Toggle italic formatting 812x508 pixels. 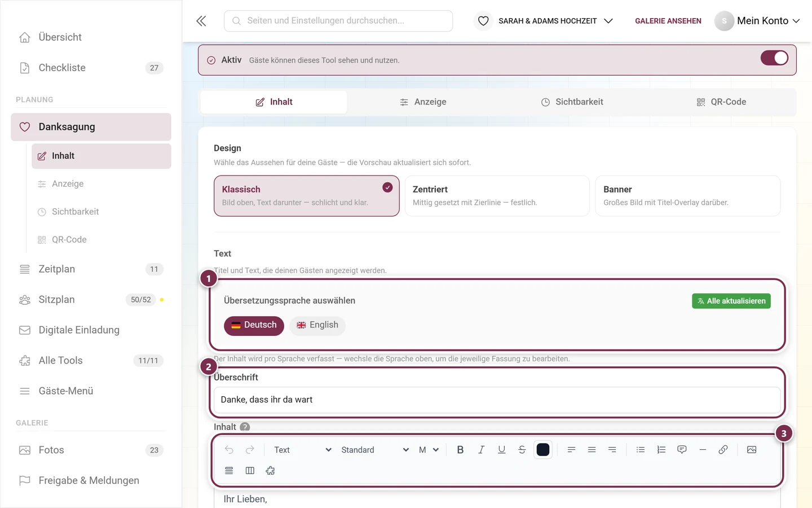coord(481,450)
